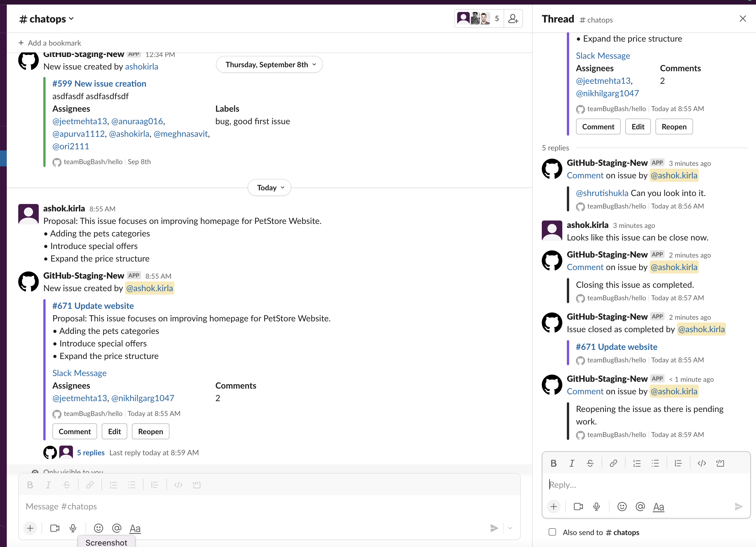Viewport: 756px width, 547px height.
Task: Open the '#599 New issue creation' link
Action: click(x=99, y=83)
